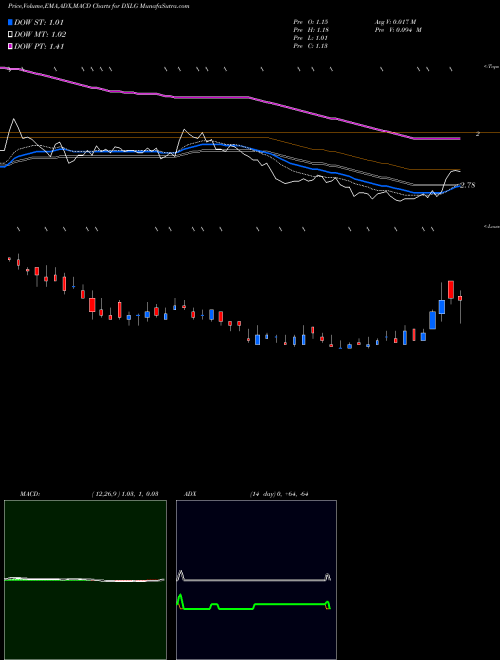Click the magenta DOW PT legend swatch
The image size is (500, 660).
coord(10,47)
